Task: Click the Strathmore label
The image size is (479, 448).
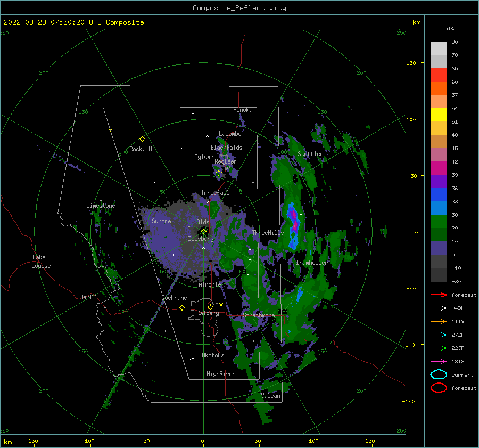Action: (259, 315)
